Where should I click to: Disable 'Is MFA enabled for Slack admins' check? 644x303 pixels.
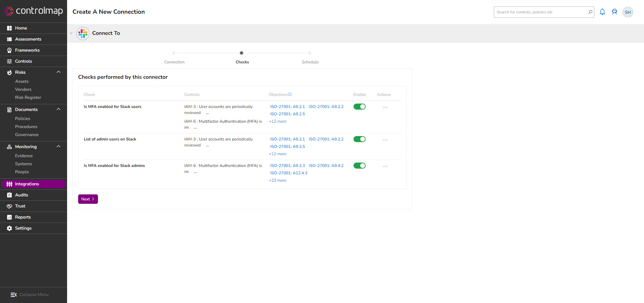pos(359,166)
